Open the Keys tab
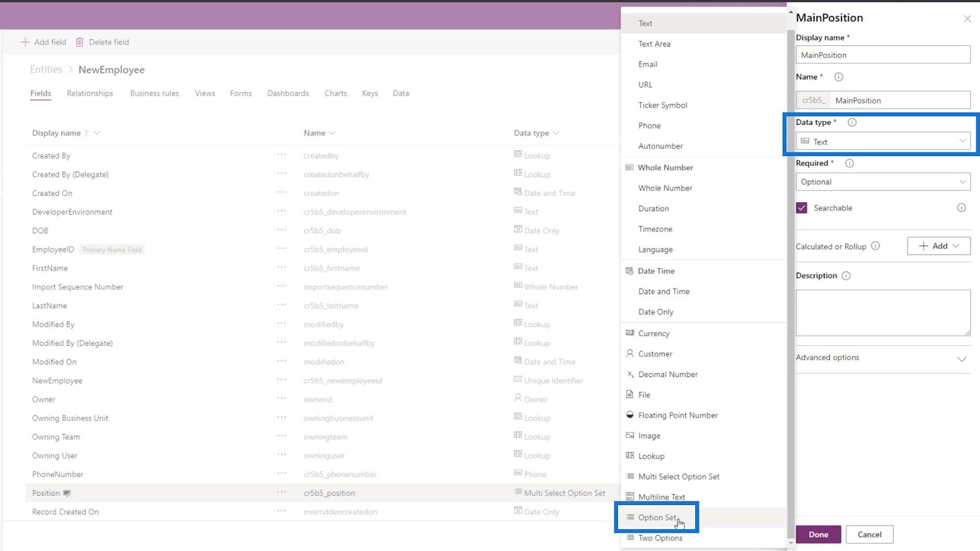The height and width of the screenshot is (551, 980). (370, 94)
